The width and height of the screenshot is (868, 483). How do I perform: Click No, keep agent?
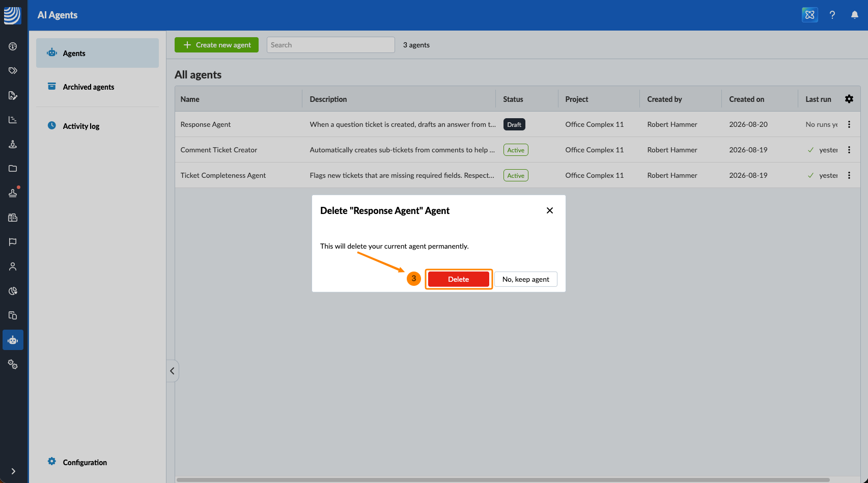point(526,279)
